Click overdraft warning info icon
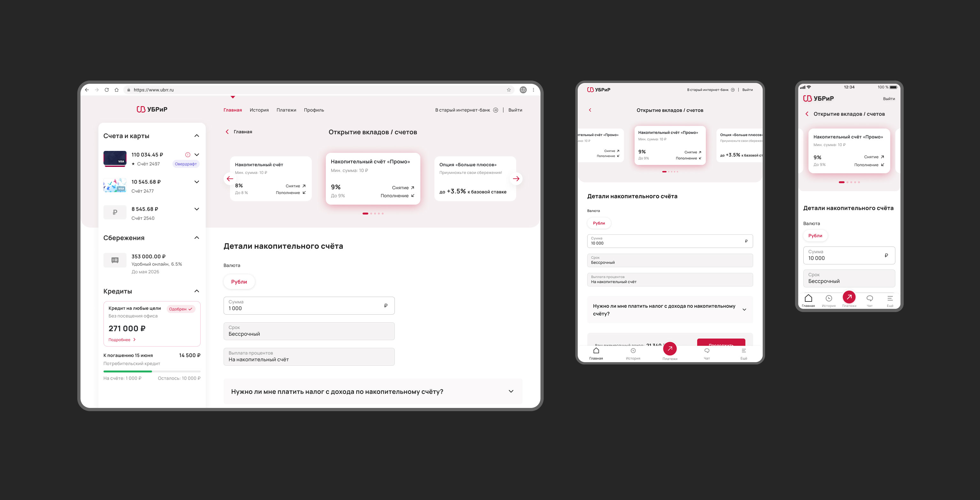 (188, 155)
